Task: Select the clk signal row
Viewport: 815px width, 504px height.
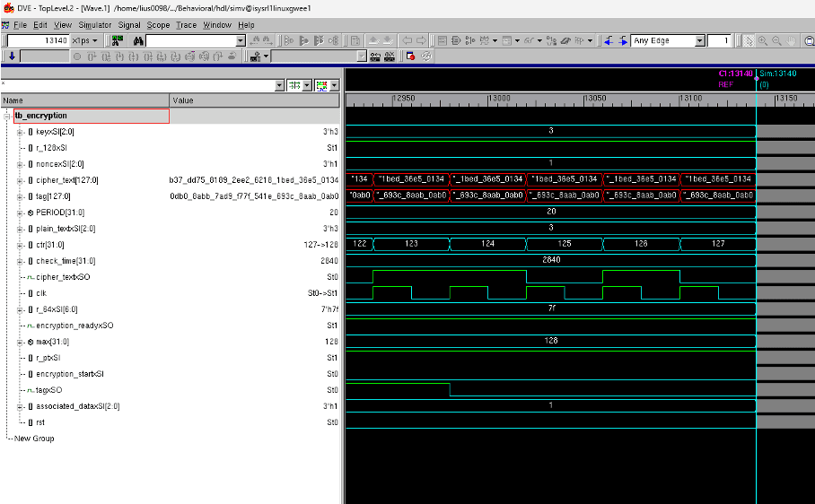Action: [x=41, y=293]
